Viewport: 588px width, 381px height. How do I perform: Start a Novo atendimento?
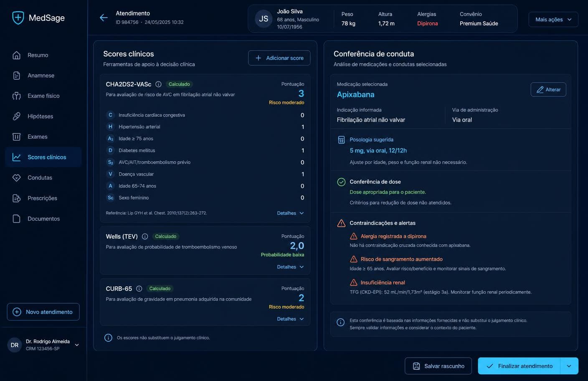[43, 312]
